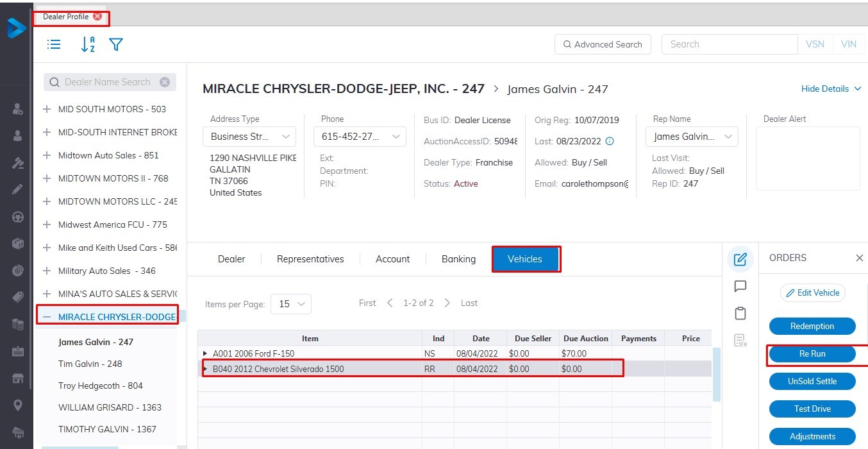Click the info icon beside Last date

610,141
